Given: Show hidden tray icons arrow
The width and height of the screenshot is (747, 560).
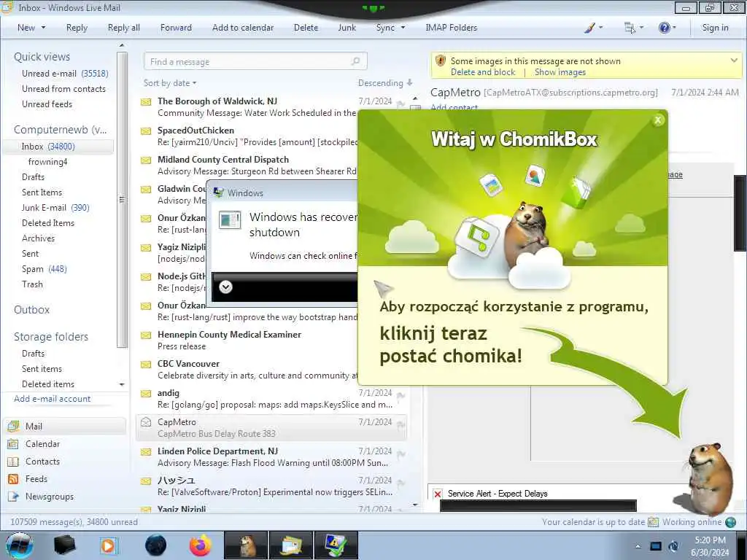Looking at the screenshot, I should (x=638, y=546).
